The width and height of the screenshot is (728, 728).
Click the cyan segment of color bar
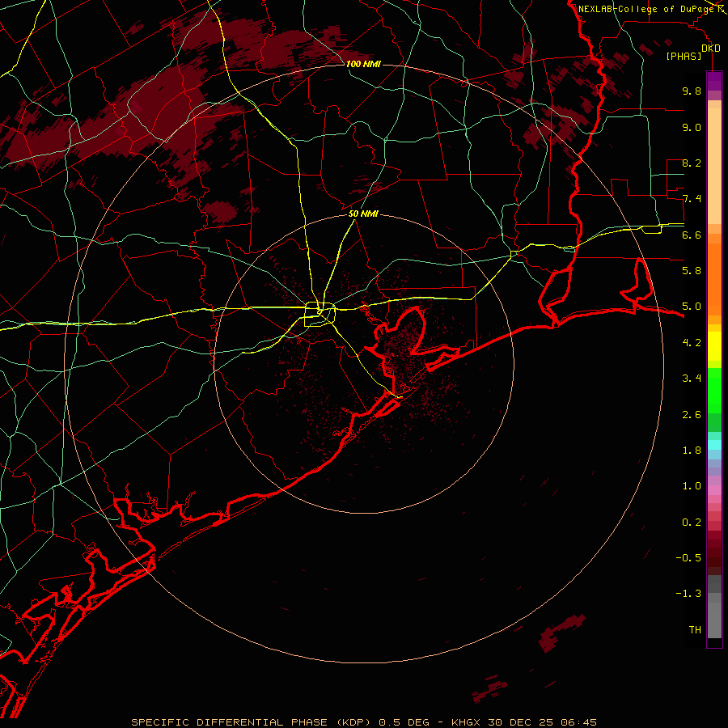[714, 445]
